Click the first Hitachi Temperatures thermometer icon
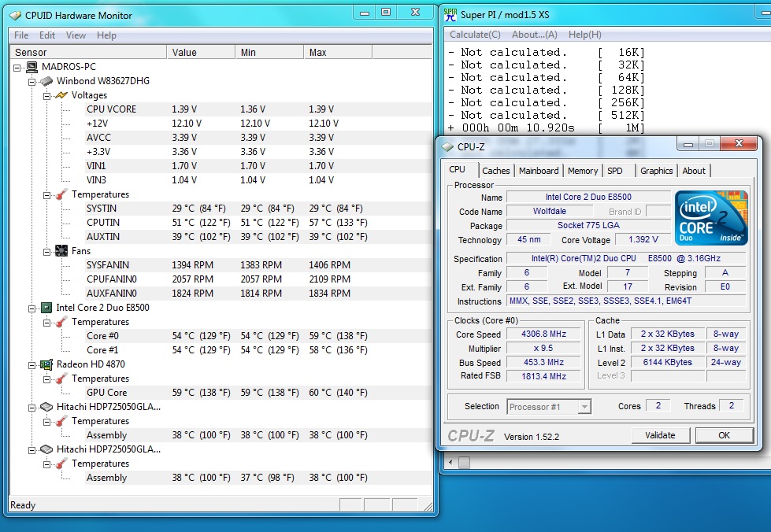The width and height of the screenshot is (771, 532). [x=61, y=422]
